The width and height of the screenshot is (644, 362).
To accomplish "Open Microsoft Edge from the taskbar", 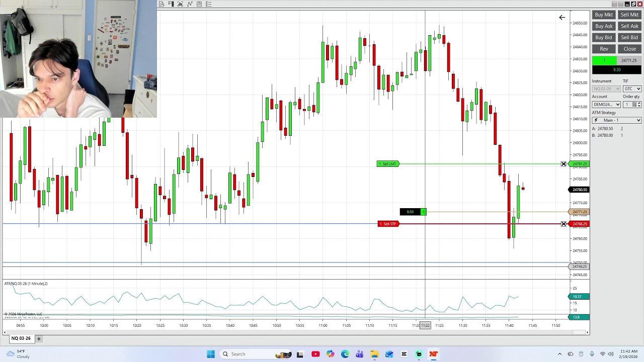I will pyautogui.click(x=345, y=354).
